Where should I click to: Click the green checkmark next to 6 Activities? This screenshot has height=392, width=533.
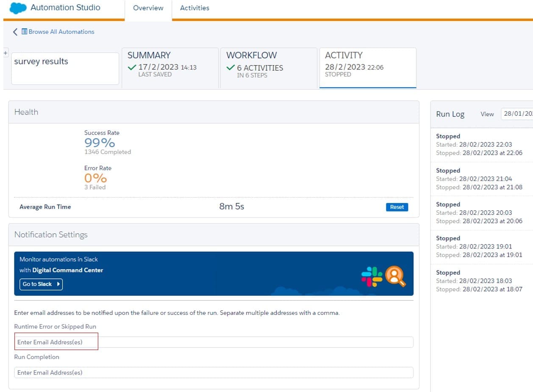230,67
